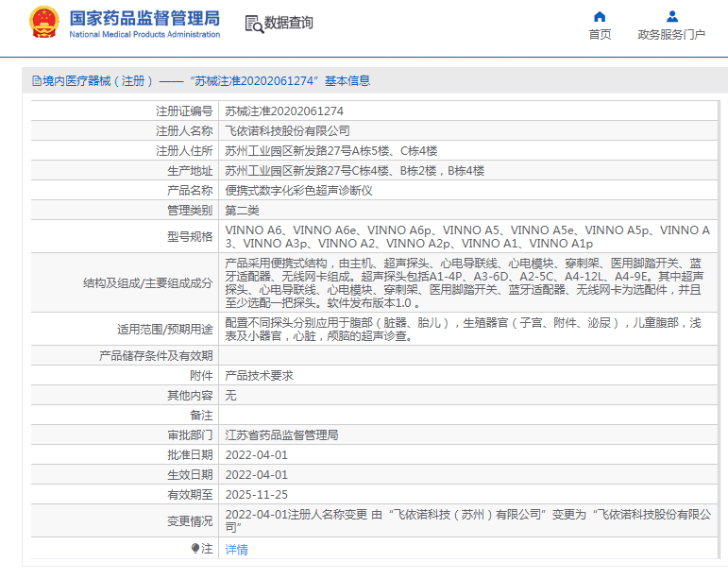Click the document icon beside 境内医疗器械

pos(37,81)
